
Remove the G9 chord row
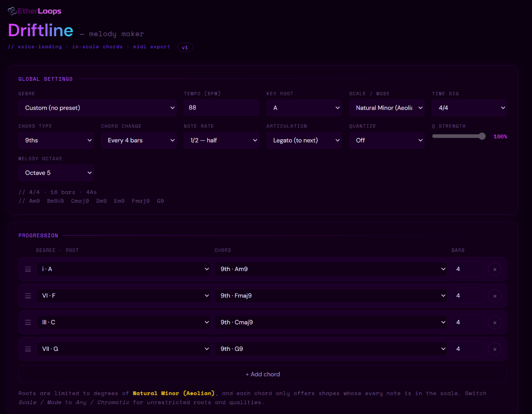tap(495, 349)
